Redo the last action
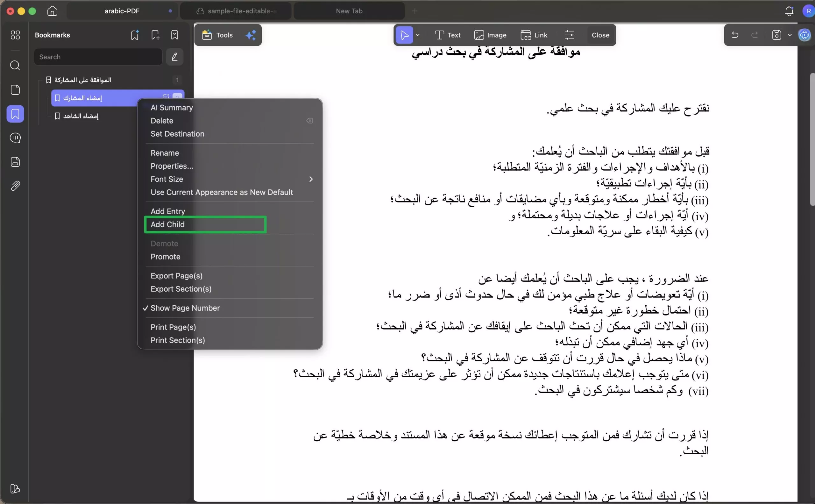The height and width of the screenshot is (504, 815). point(754,35)
